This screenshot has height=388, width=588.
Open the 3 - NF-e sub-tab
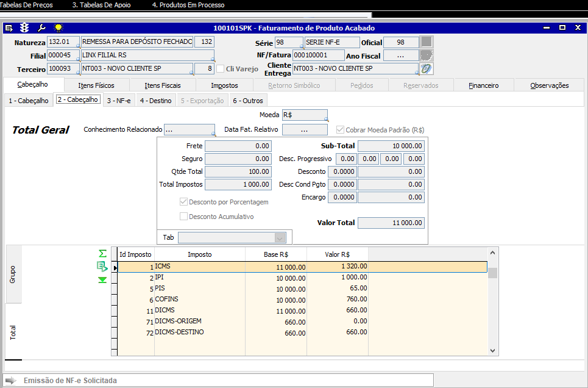pos(118,101)
